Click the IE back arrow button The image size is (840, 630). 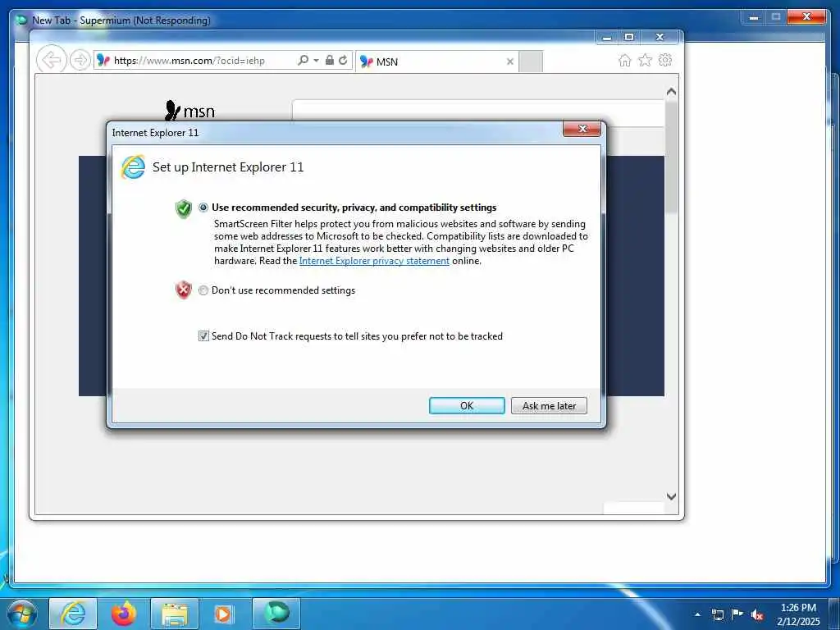pyautogui.click(x=52, y=59)
